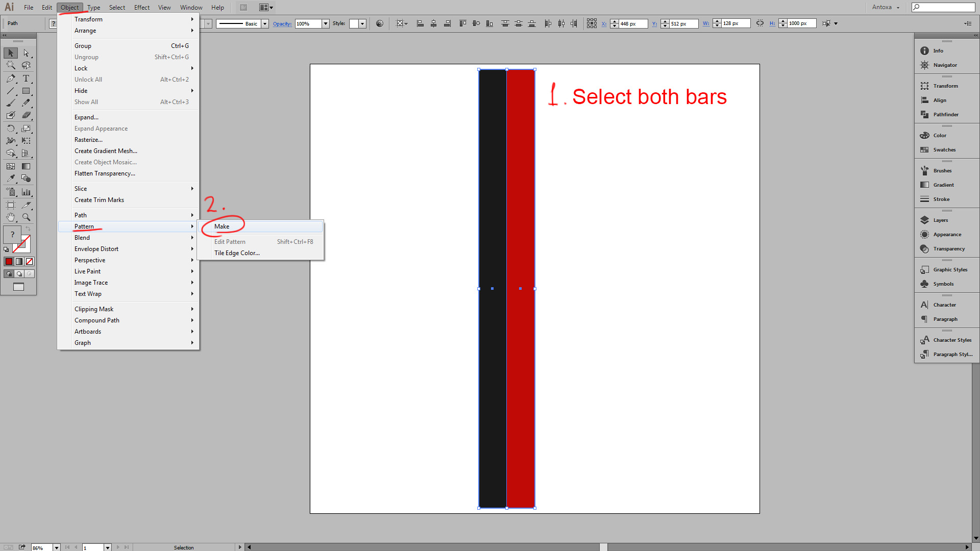This screenshot has width=980, height=551.
Task: Expand the Basic brush definition dropdown
Action: (x=265, y=24)
